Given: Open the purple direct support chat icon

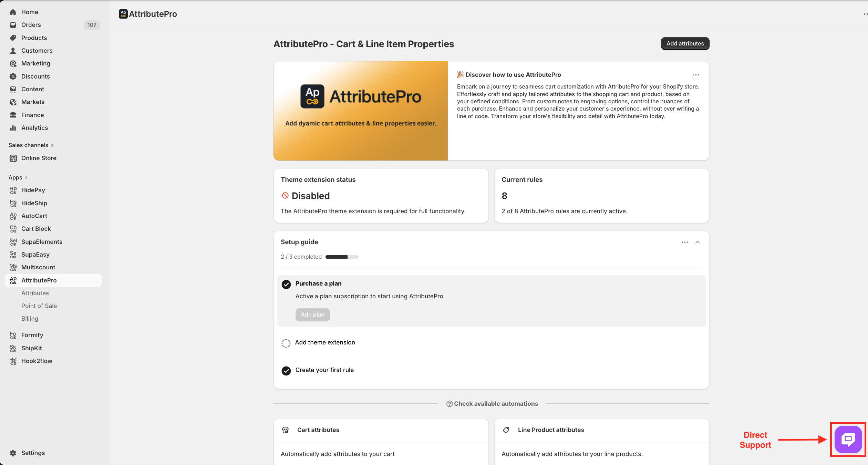Looking at the screenshot, I should click(x=848, y=439).
